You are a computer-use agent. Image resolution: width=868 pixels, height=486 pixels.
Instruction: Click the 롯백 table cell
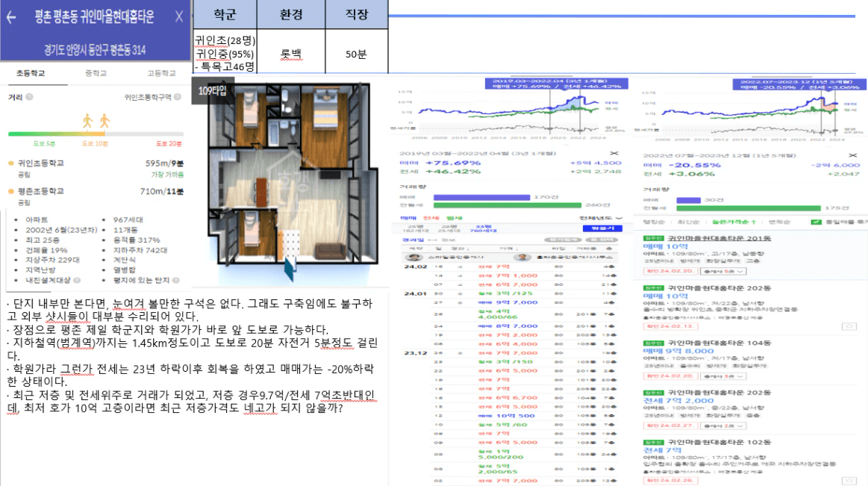point(291,54)
